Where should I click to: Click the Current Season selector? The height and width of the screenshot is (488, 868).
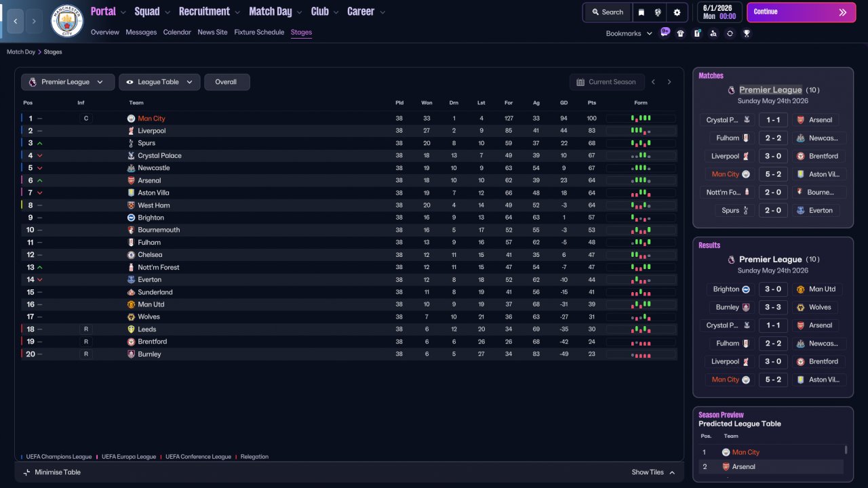tap(606, 82)
